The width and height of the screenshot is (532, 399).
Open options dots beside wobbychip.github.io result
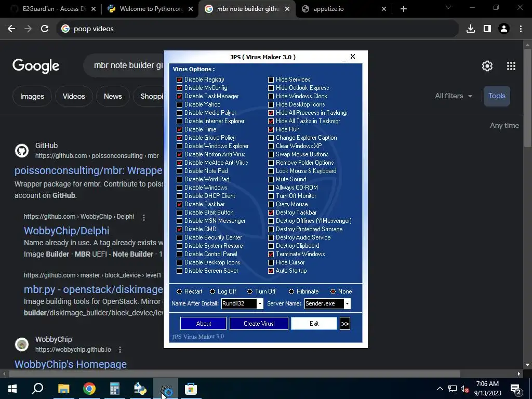(120, 350)
